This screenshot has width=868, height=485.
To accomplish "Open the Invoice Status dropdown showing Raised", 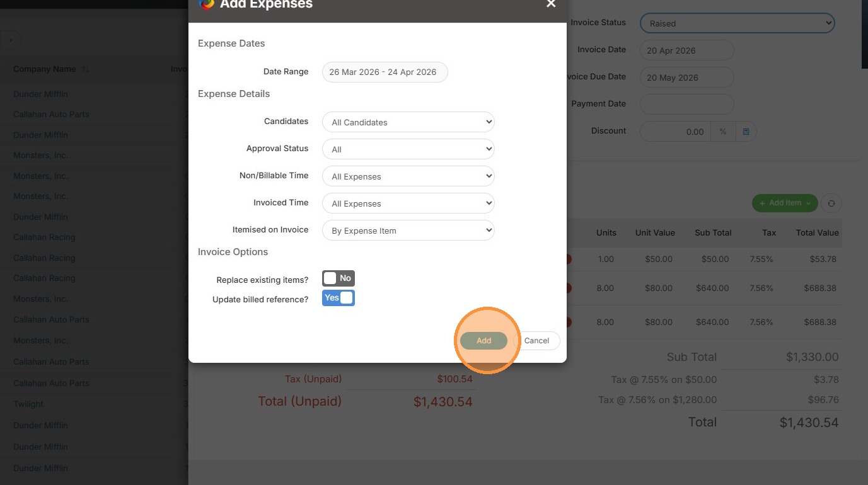I will point(738,23).
